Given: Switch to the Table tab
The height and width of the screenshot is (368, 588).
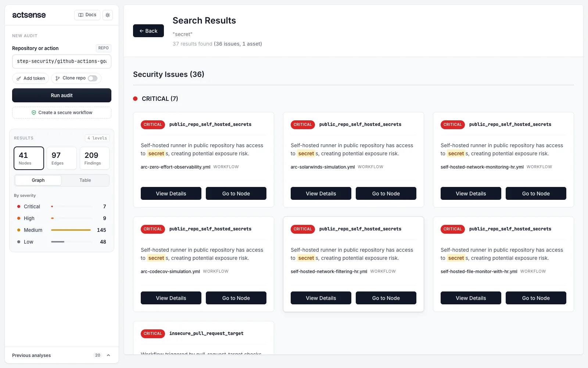Looking at the screenshot, I should click(x=85, y=180).
